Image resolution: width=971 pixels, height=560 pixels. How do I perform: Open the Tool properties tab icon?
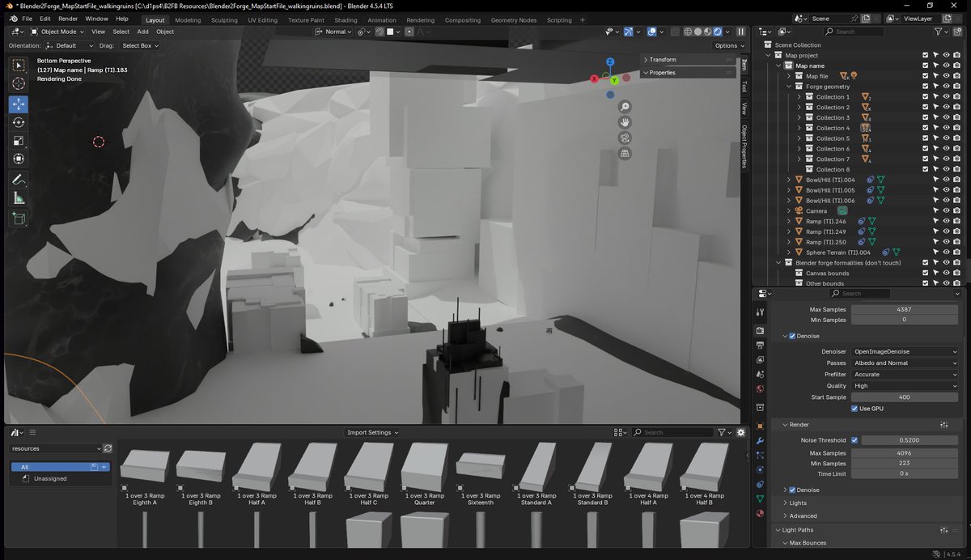[760, 312]
